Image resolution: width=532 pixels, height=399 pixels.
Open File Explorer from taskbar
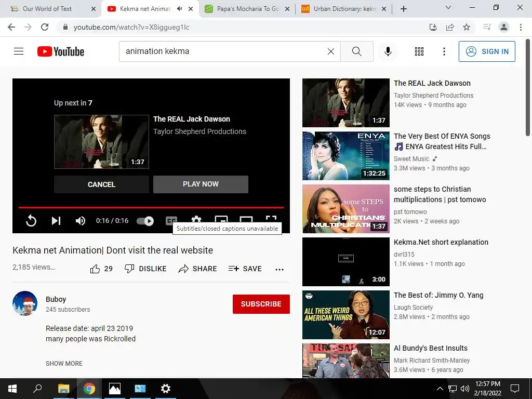coord(63,389)
